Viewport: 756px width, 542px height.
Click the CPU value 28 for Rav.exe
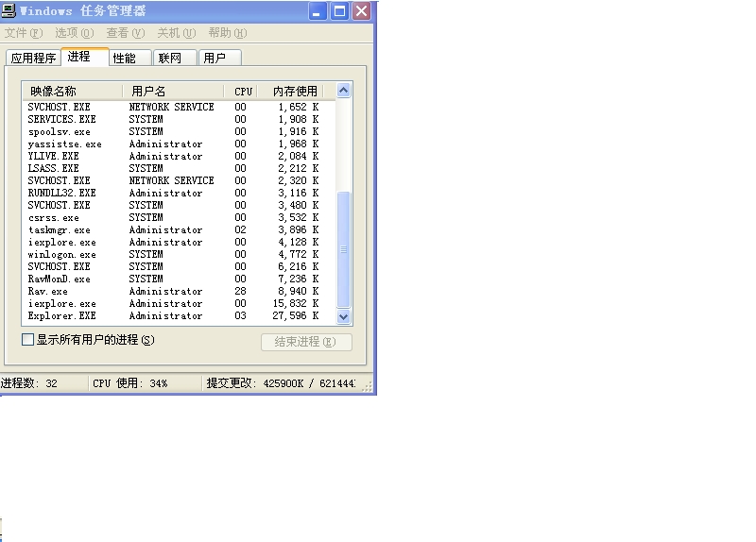[240, 291]
